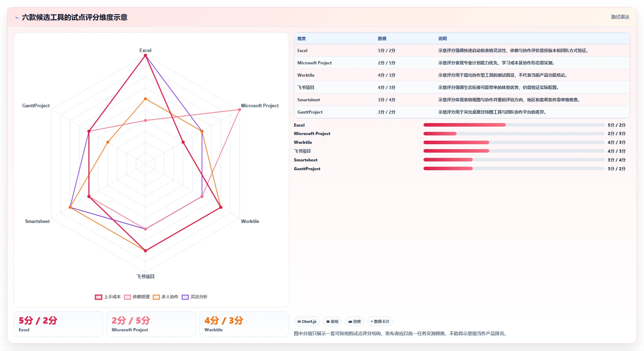Click the 飞书项目 description about 生态衔接
The height and width of the screenshot is (351, 644).
[x=499, y=88]
